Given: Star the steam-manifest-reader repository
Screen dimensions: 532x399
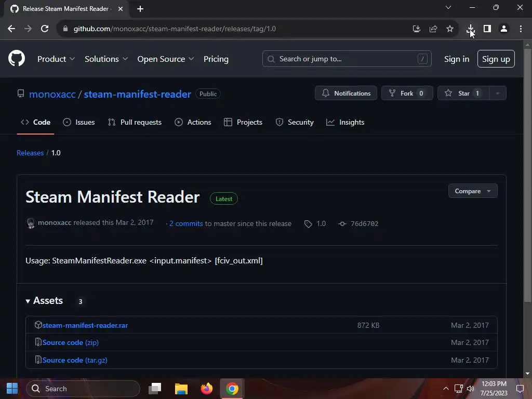Looking at the screenshot, I should point(463,94).
